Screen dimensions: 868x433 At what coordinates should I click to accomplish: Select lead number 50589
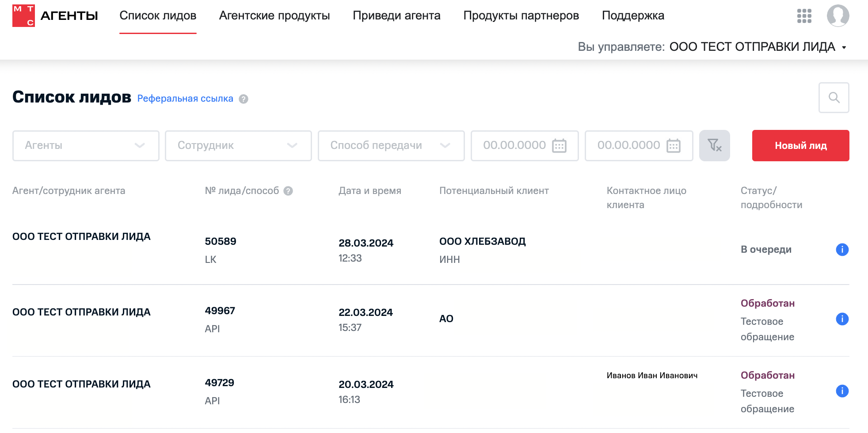221,241
